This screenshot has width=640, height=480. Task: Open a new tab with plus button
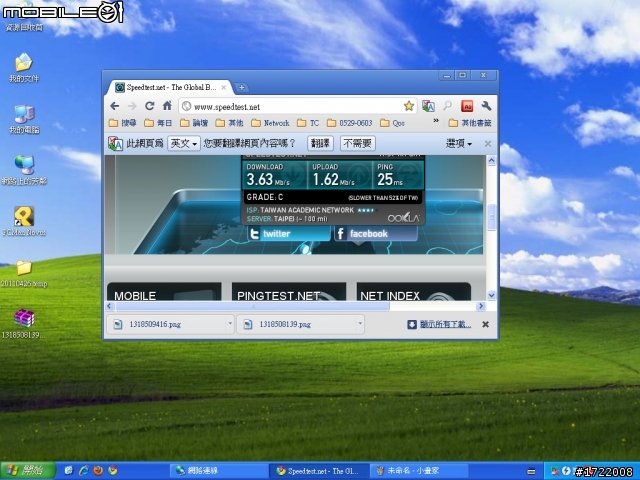pyautogui.click(x=242, y=87)
